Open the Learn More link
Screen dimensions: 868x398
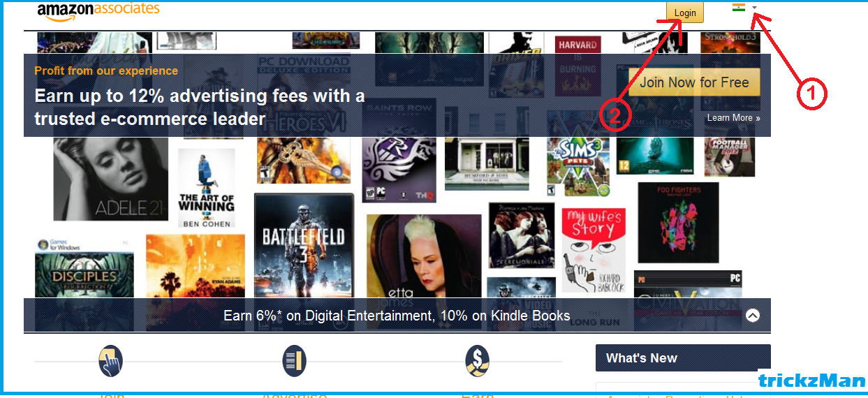pos(733,117)
